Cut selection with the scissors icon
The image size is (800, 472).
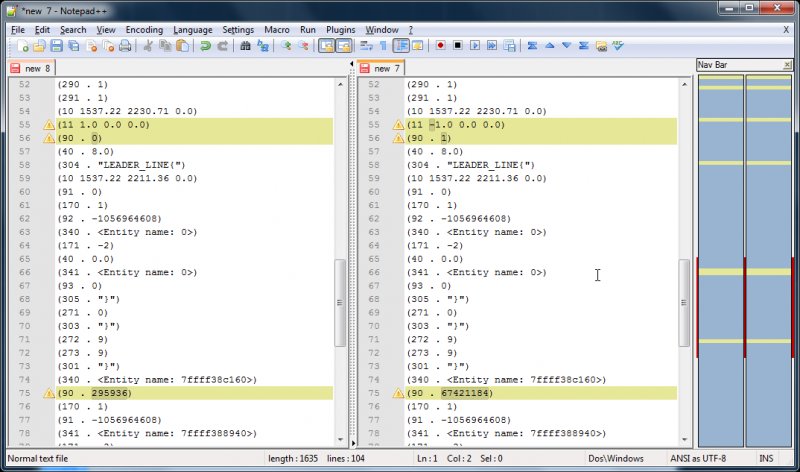[148, 46]
